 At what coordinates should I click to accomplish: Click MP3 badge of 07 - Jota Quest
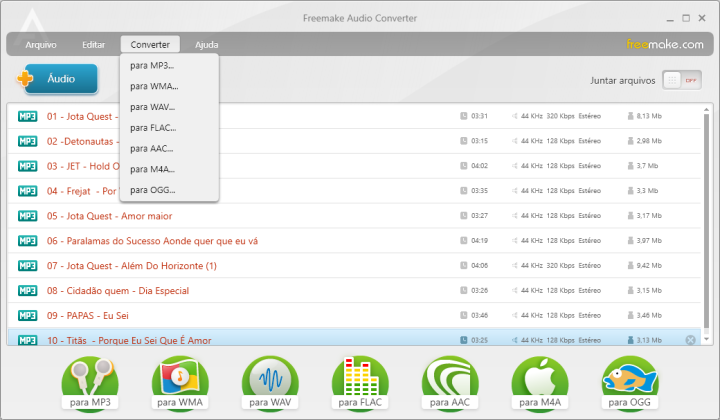pyautogui.click(x=28, y=265)
